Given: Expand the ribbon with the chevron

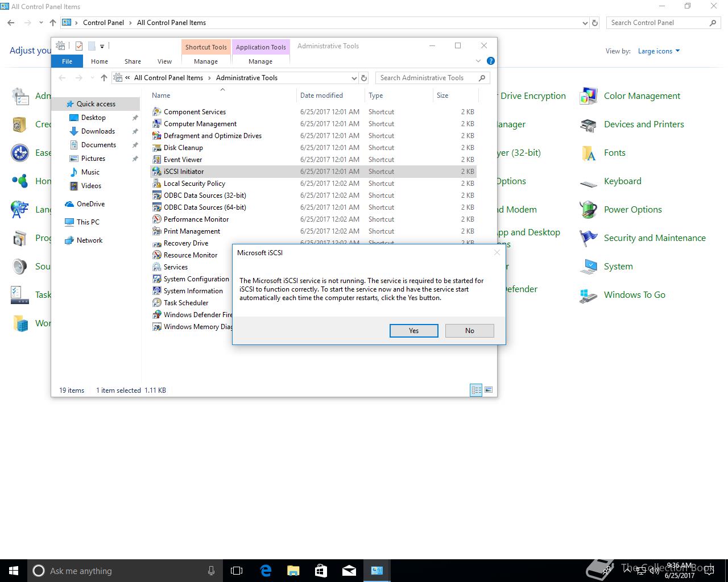Looking at the screenshot, I should point(478,61).
